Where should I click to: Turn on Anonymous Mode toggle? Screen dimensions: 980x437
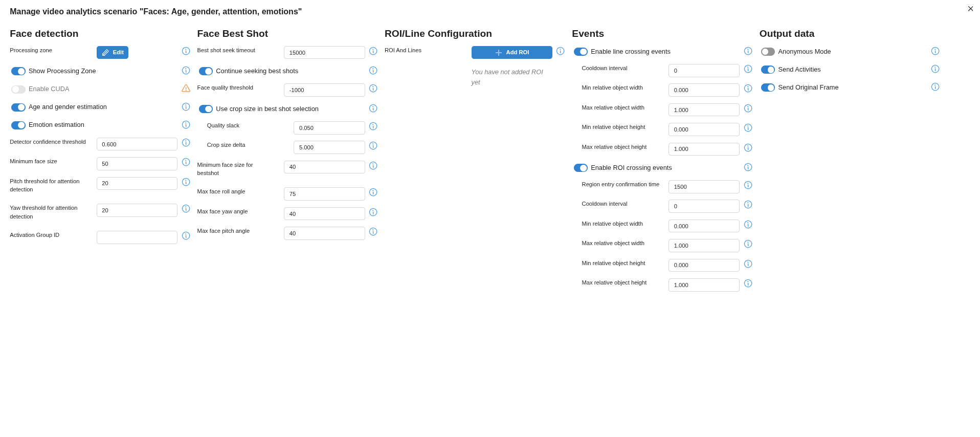[768, 52]
